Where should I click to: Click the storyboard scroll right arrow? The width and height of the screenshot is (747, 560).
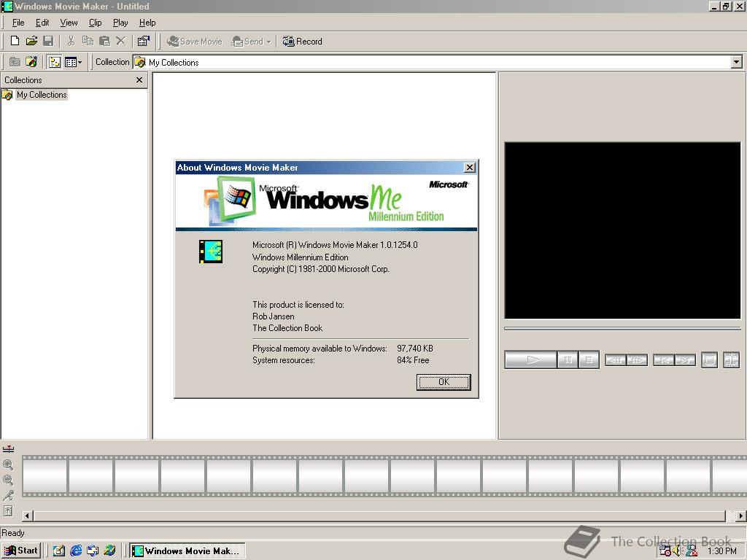click(740, 516)
